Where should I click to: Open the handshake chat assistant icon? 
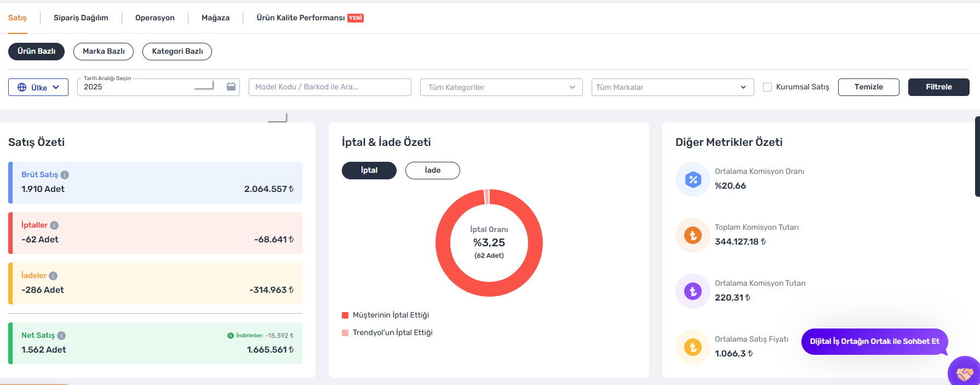tap(965, 373)
